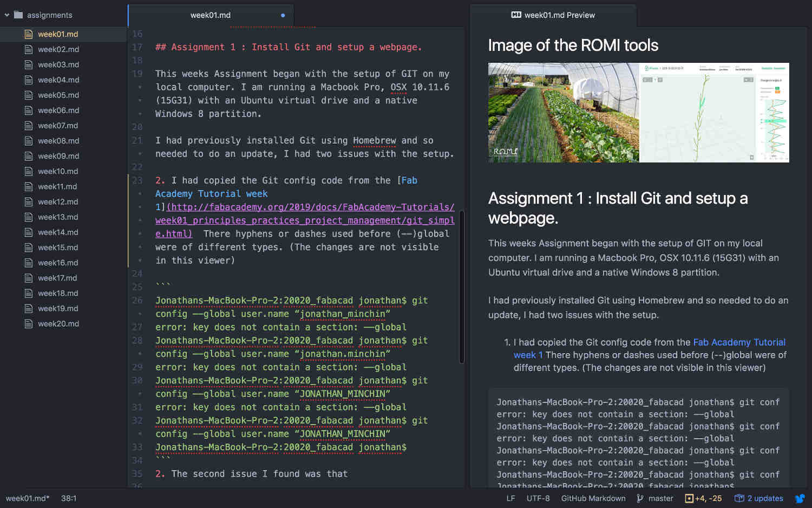Click the file icon beside week14.md

(x=29, y=232)
